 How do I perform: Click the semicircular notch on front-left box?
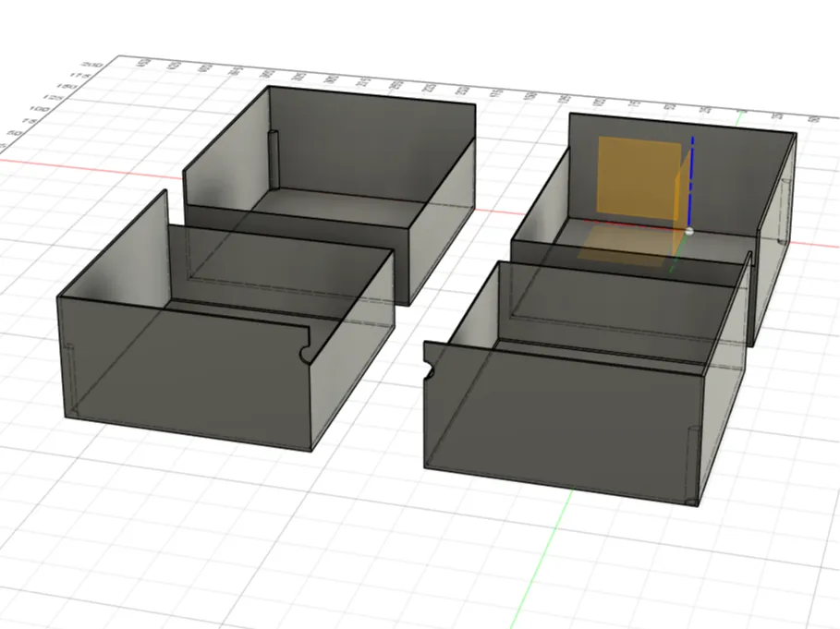click(307, 355)
